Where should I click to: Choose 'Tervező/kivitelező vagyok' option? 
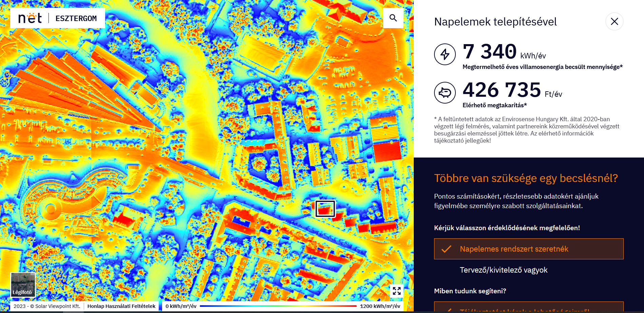503,270
